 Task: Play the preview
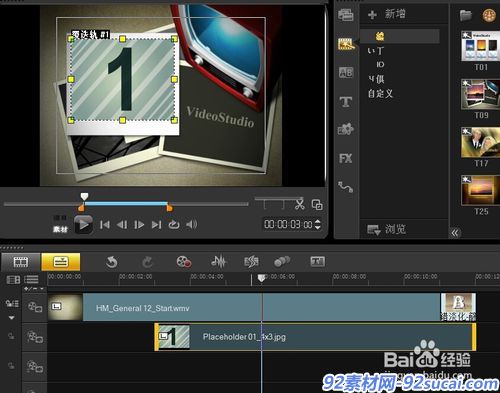coord(83,225)
